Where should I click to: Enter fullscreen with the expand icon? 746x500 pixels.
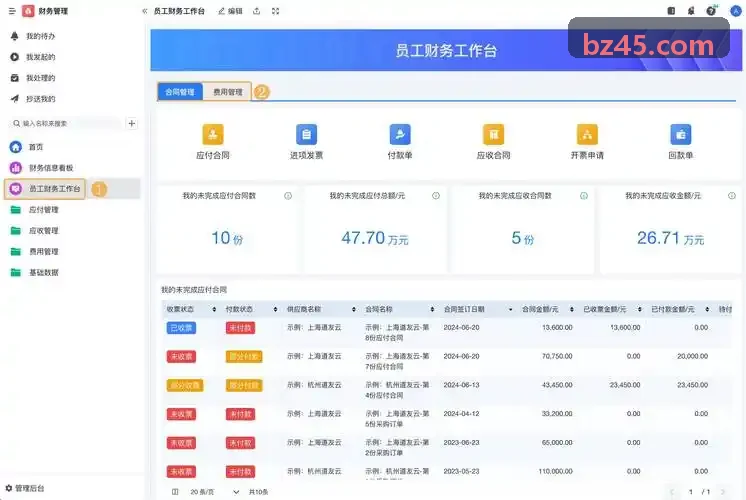tap(275, 11)
